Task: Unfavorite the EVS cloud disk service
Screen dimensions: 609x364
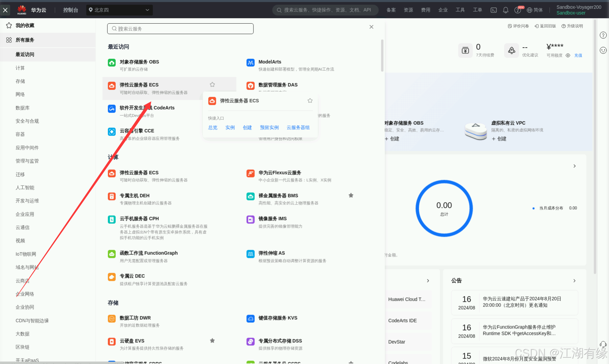Action: [x=212, y=341]
